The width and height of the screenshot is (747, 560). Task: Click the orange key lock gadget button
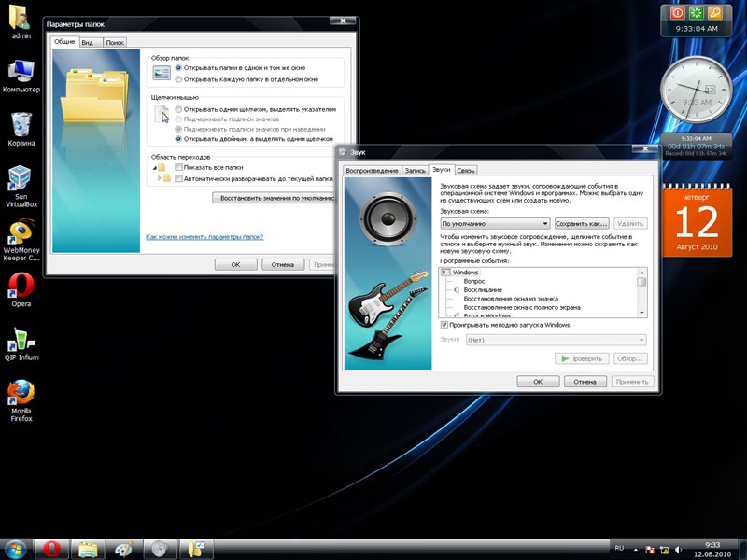point(714,12)
